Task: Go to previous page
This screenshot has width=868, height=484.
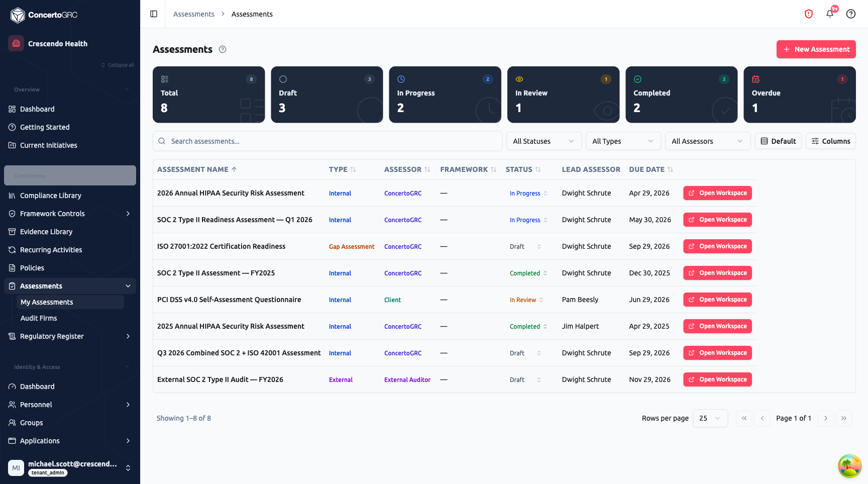Action: point(762,418)
